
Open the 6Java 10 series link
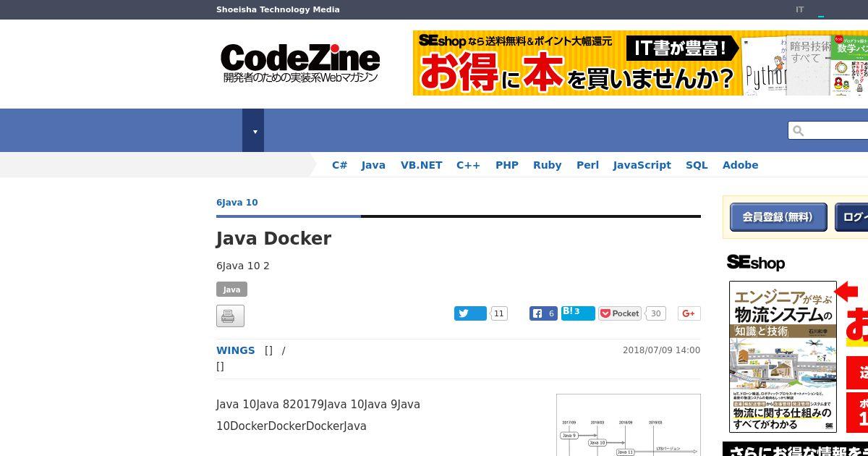click(237, 203)
